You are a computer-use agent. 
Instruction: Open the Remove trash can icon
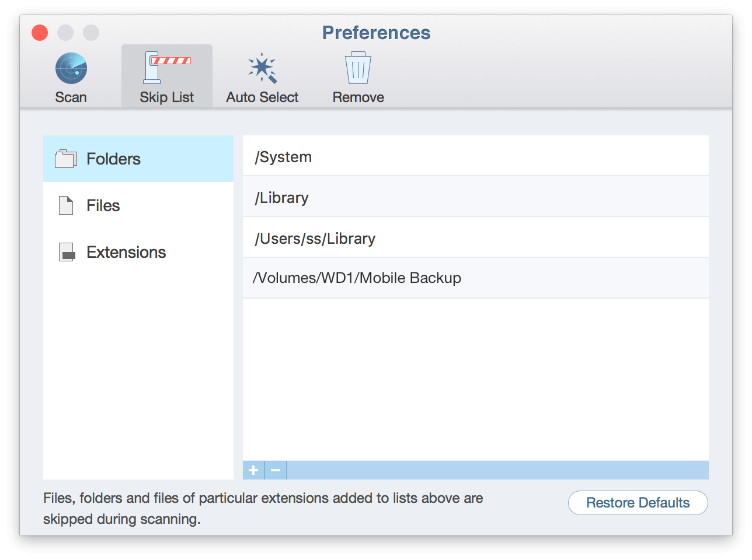pos(358,68)
